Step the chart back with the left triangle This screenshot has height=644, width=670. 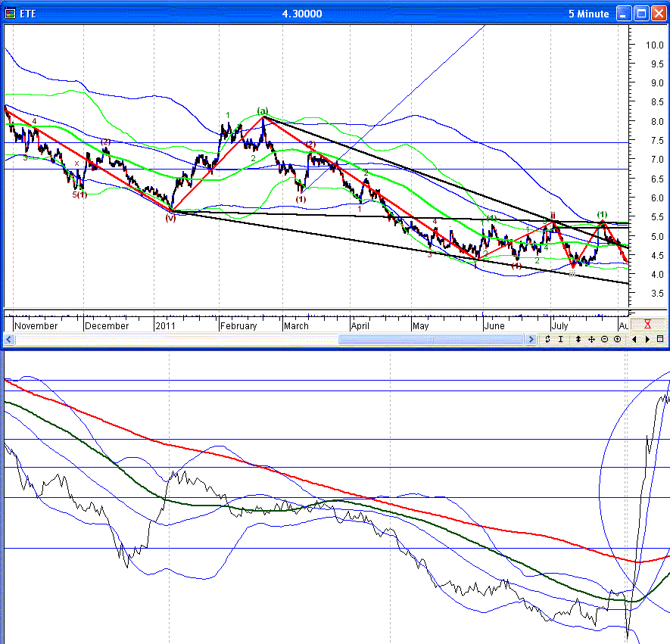[634, 339]
